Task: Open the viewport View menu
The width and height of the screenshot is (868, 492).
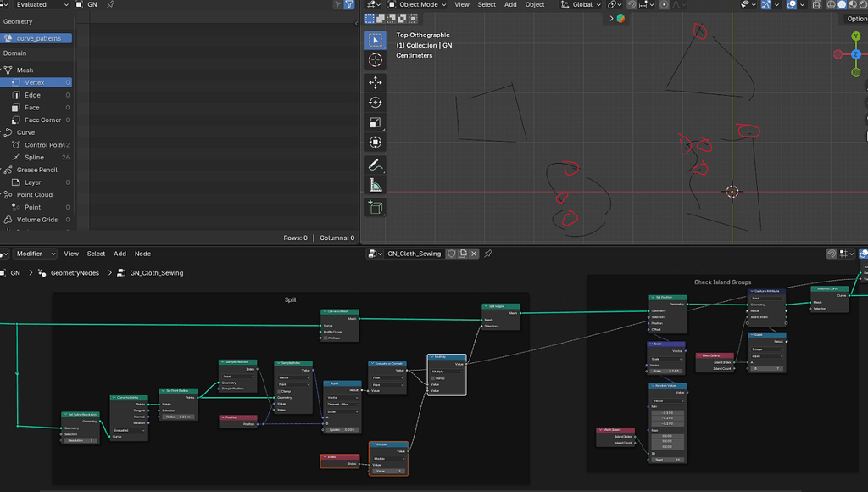Action: 462,4
